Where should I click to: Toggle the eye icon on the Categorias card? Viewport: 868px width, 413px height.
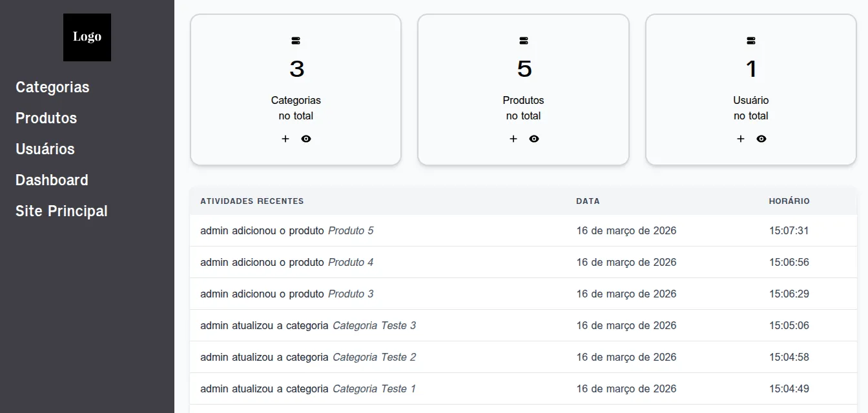(305, 138)
